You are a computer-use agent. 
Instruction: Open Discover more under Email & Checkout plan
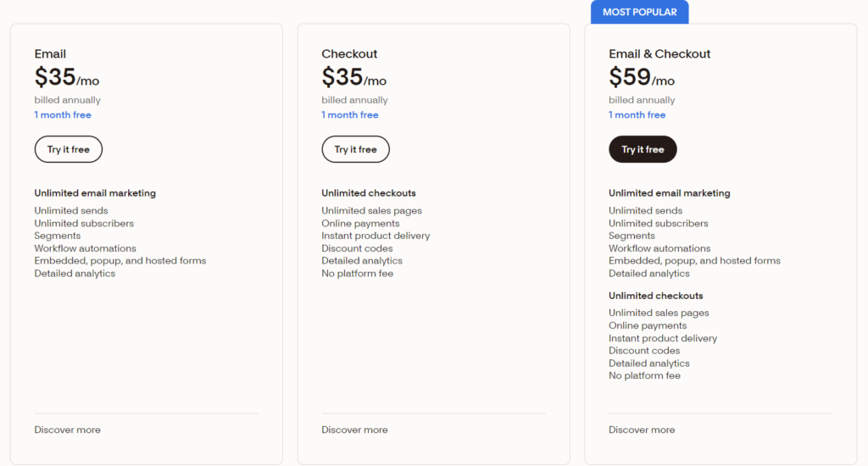[x=642, y=430]
